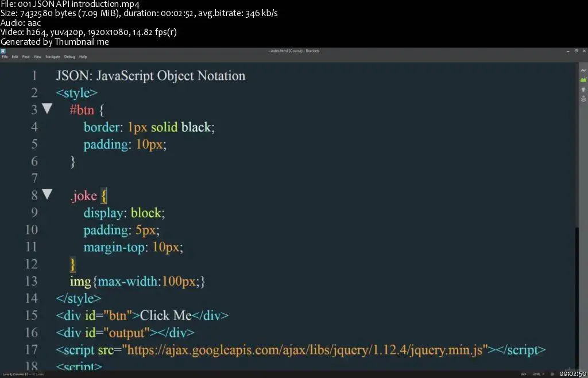Open the Edit menu
The width and height of the screenshot is (588, 378).
[15, 57]
